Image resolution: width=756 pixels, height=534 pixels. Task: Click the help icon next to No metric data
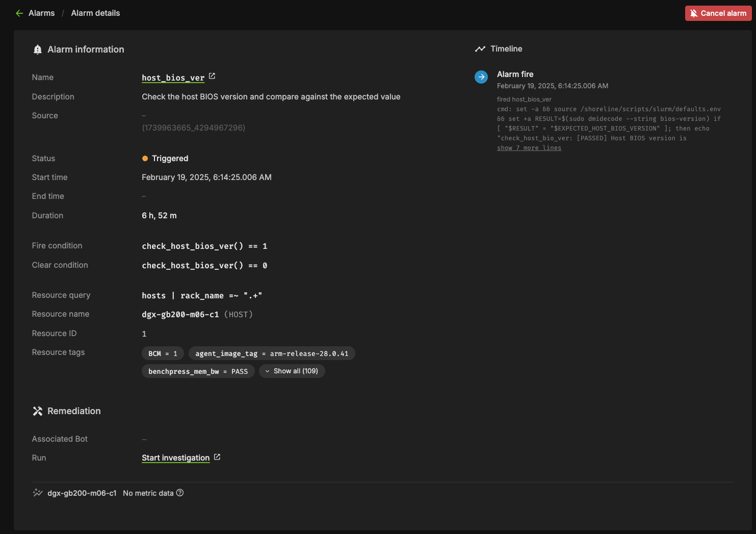point(180,493)
